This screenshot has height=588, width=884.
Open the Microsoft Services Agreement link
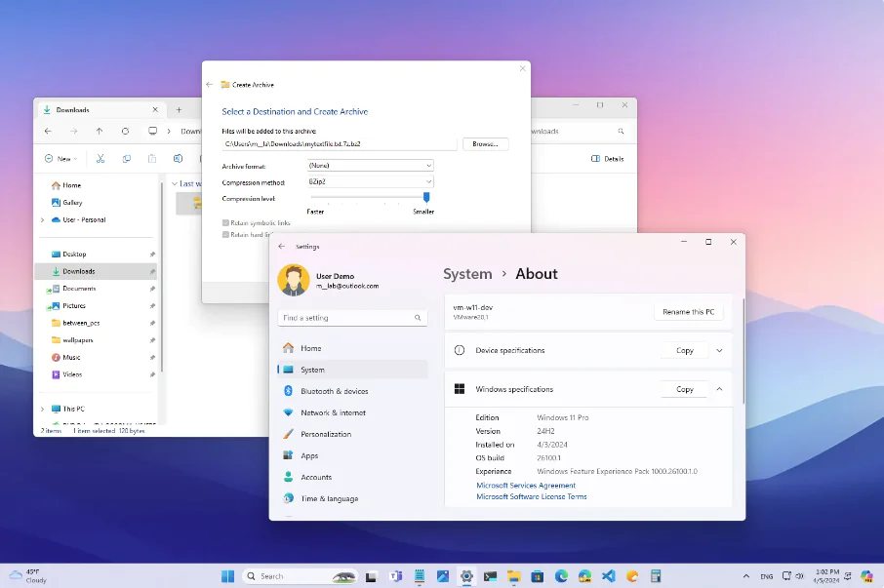pos(525,485)
